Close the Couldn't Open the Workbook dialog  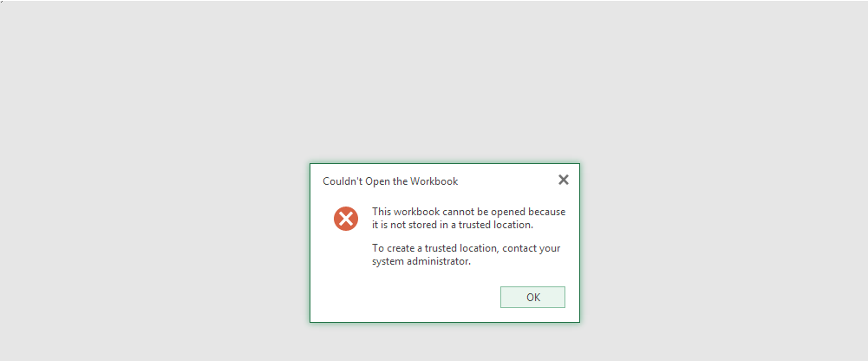564,180
